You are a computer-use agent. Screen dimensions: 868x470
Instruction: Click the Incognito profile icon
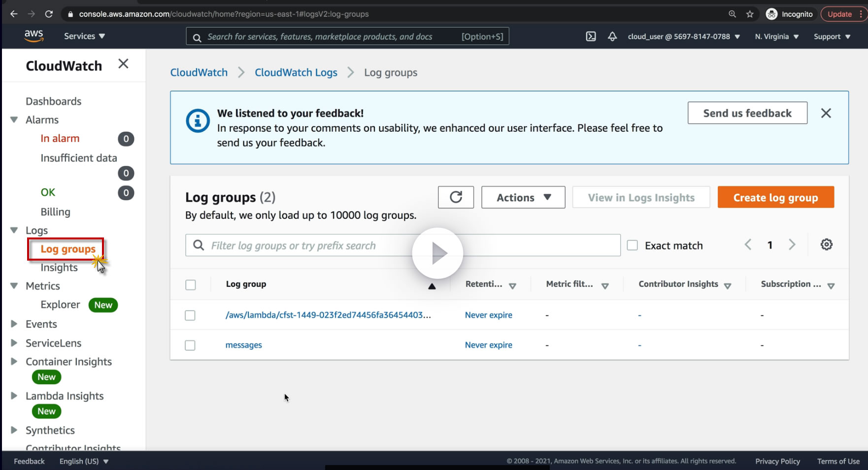771,14
